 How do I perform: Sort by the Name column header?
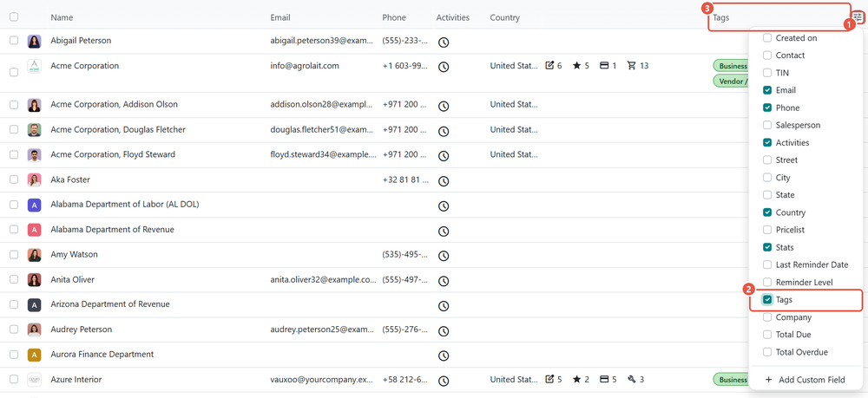62,17
